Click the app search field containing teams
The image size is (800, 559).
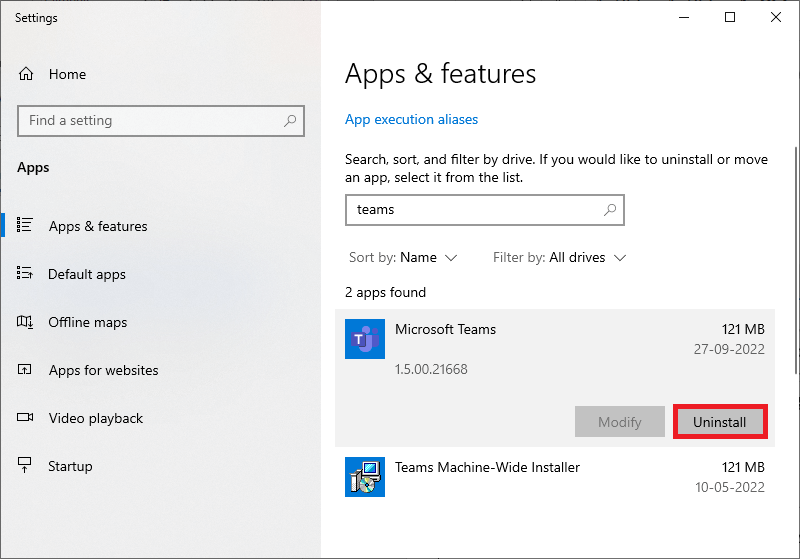point(485,210)
